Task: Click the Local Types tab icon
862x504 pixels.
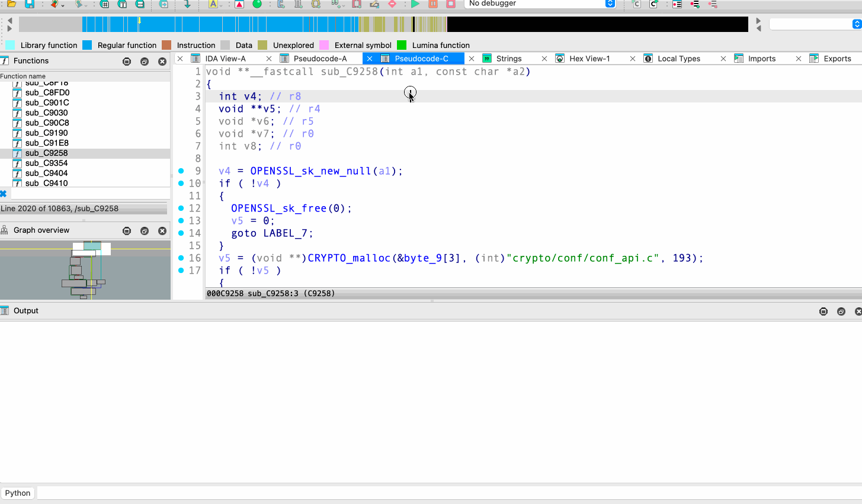Action: pyautogui.click(x=648, y=59)
